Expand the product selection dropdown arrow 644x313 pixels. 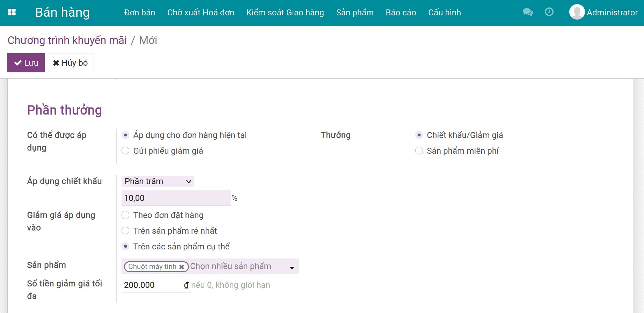pos(292,268)
